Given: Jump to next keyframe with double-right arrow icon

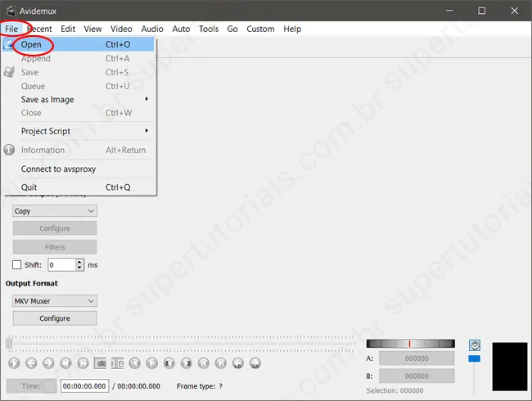Looking at the screenshot, I should pos(83,363).
